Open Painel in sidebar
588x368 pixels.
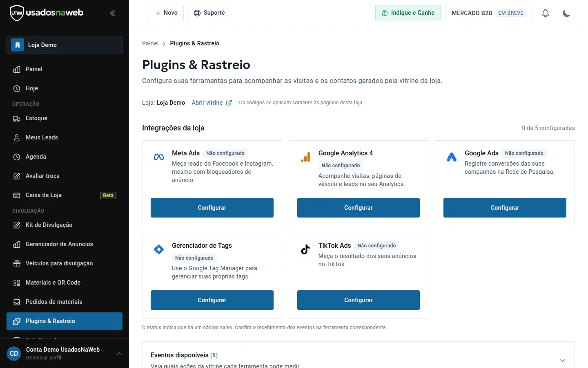pos(65,69)
